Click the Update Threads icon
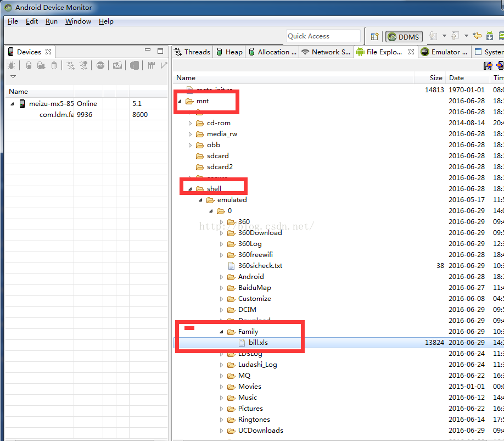Screen dimensions: 504x441 pos(70,65)
